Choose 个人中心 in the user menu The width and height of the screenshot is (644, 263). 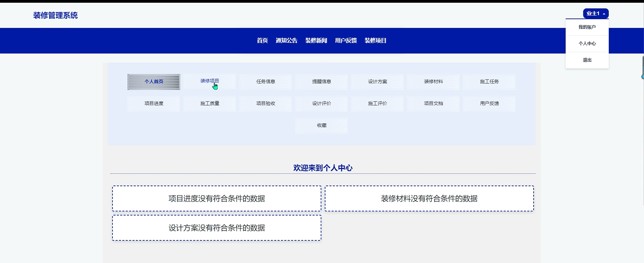click(x=587, y=43)
